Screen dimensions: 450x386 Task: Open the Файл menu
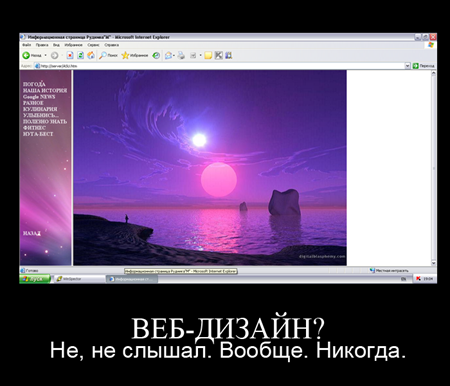[x=27, y=45]
